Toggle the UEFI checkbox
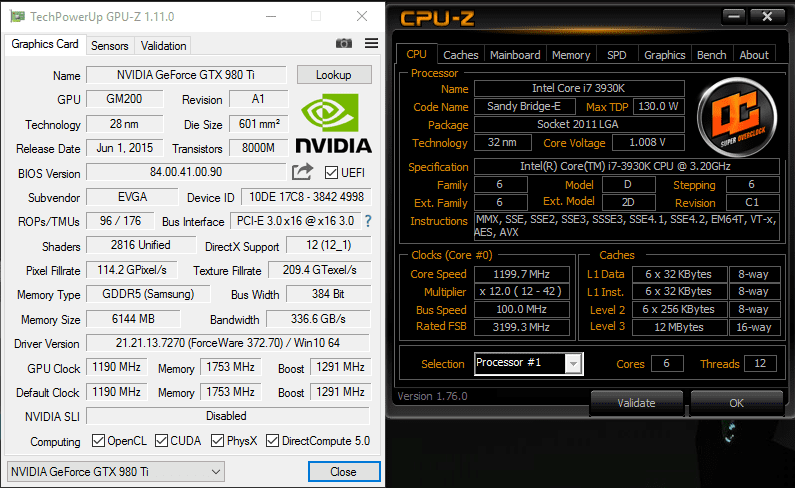Viewport: 795px width, 488px height. [x=331, y=172]
